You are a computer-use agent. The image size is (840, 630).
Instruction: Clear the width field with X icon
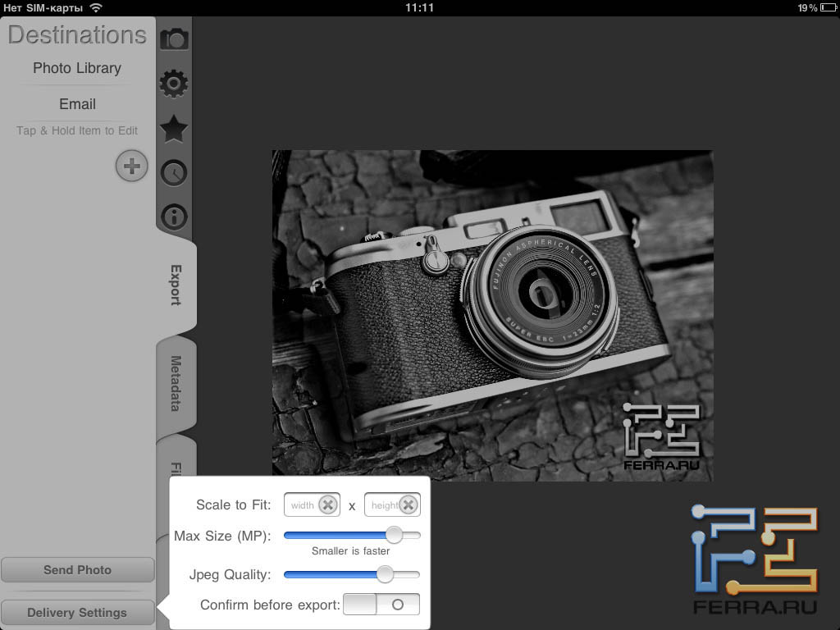pos(327,504)
